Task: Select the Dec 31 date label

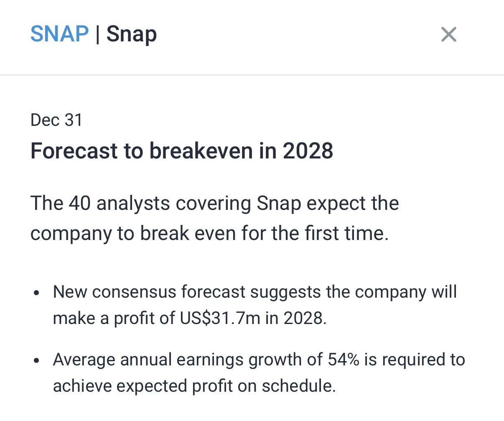Action: coord(56,120)
